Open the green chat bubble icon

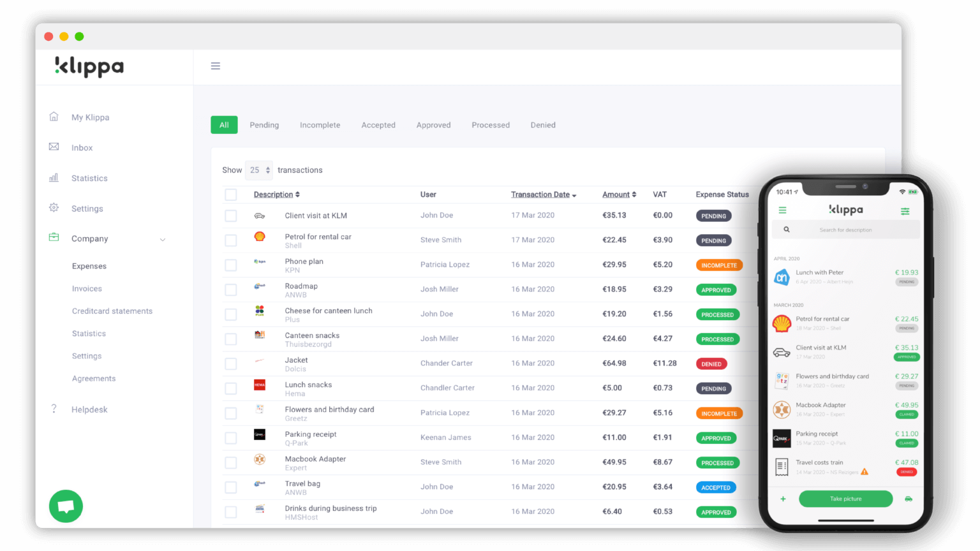(x=66, y=506)
